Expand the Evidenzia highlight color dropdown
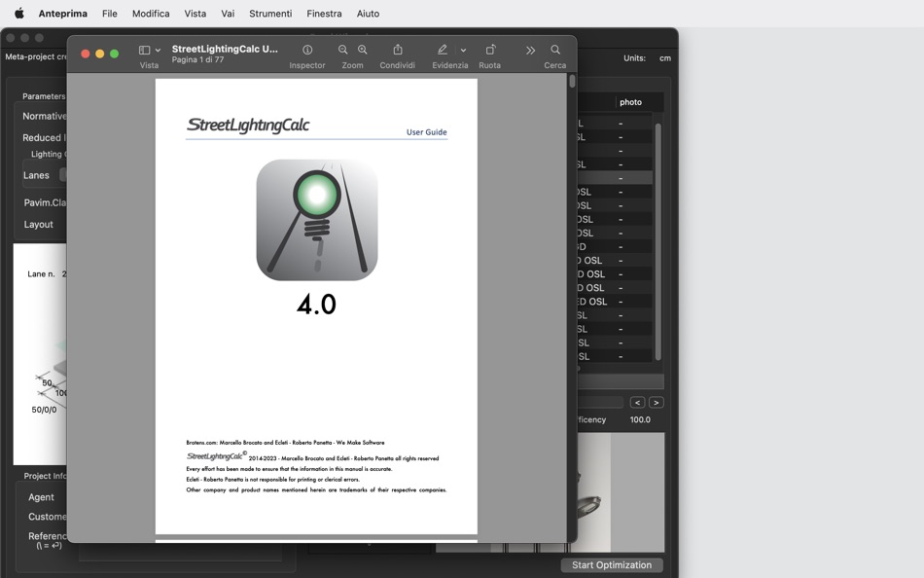Screen dimensions: 924x578 tap(463, 51)
